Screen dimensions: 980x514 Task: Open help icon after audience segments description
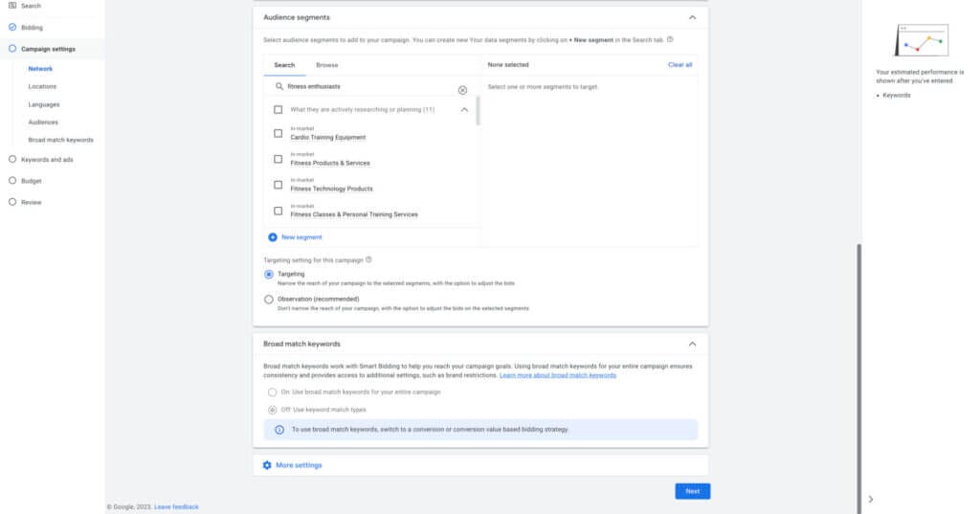[670, 39]
